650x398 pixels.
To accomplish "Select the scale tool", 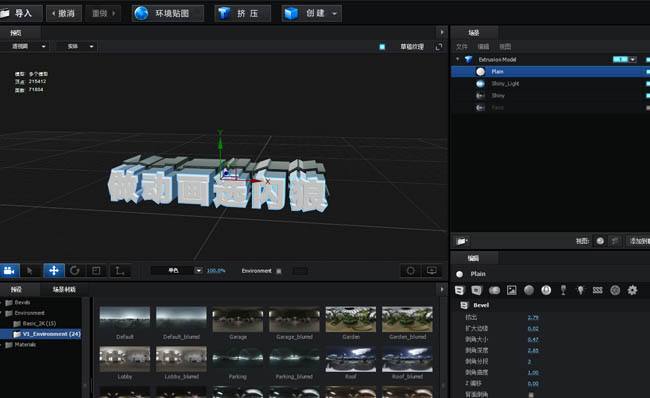I will tap(96, 271).
